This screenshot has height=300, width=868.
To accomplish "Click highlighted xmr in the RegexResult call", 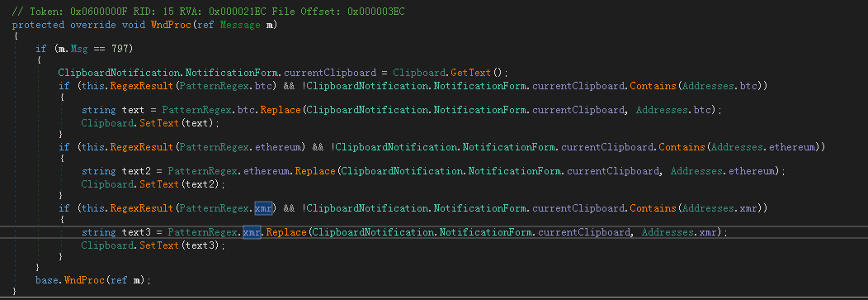I will 263,208.
